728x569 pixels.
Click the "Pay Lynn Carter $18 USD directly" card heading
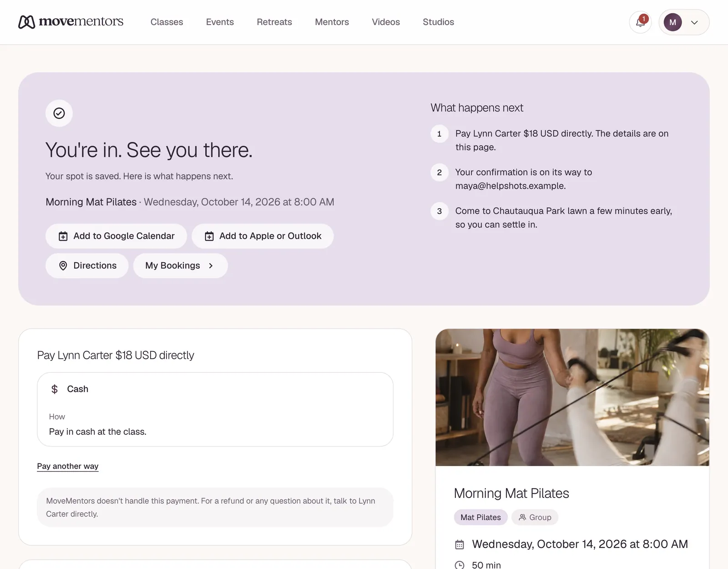(116, 355)
